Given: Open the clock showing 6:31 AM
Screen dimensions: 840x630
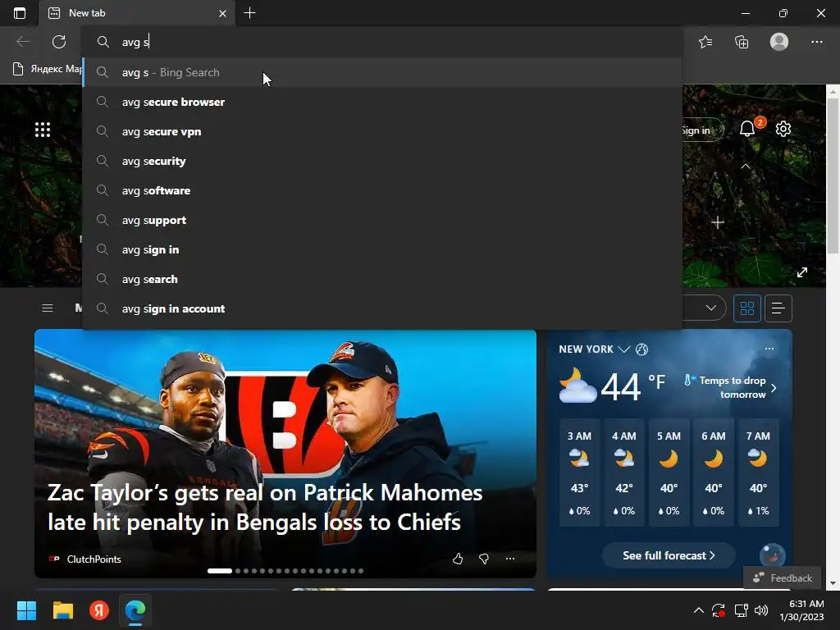Looking at the screenshot, I should 802,610.
